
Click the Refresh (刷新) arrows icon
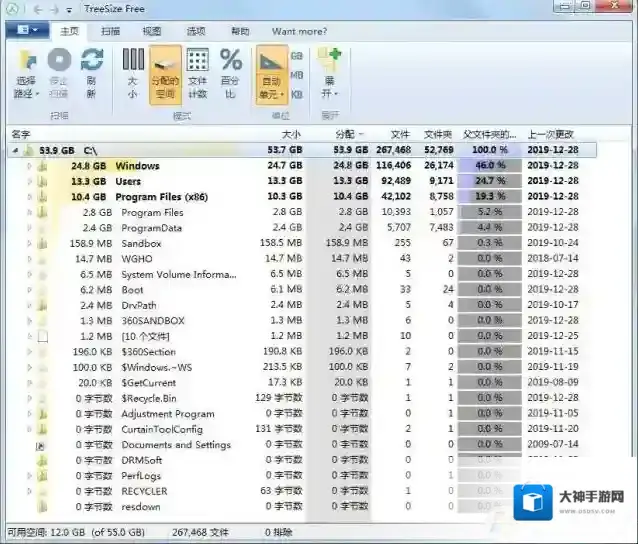[92, 61]
